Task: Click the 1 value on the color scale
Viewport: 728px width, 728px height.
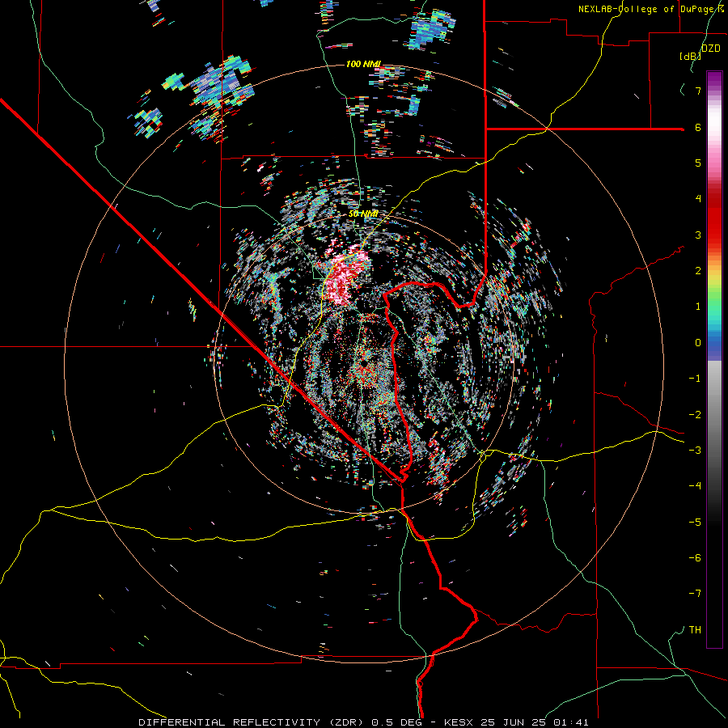Action: coord(698,307)
